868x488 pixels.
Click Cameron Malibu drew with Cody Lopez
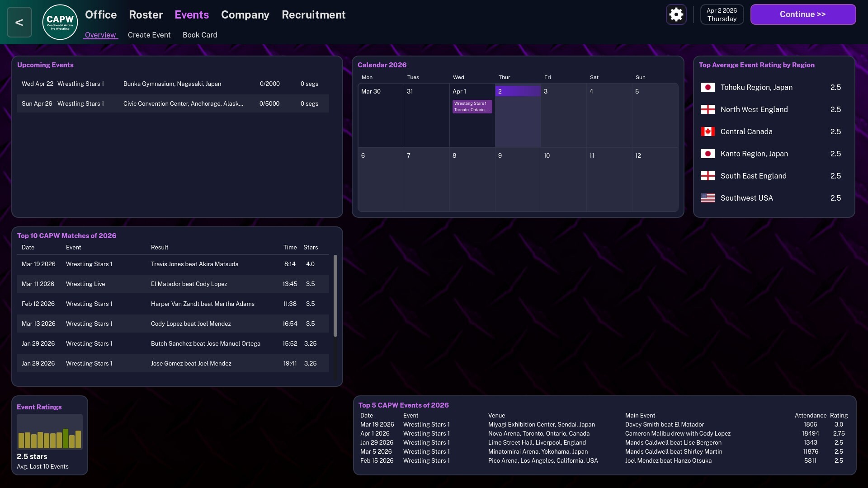(x=678, y=433)
